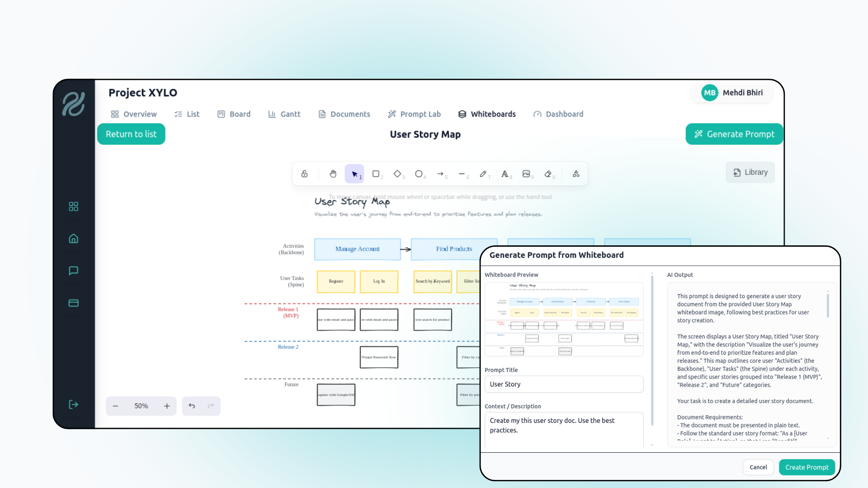868x488 pixels.
Task: Activate the Rectangle shape tool
Action: (376, 174)
